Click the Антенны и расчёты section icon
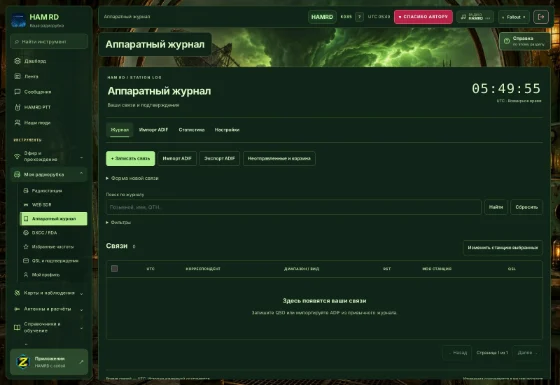 pyautogui.click(x=17, y=309)
